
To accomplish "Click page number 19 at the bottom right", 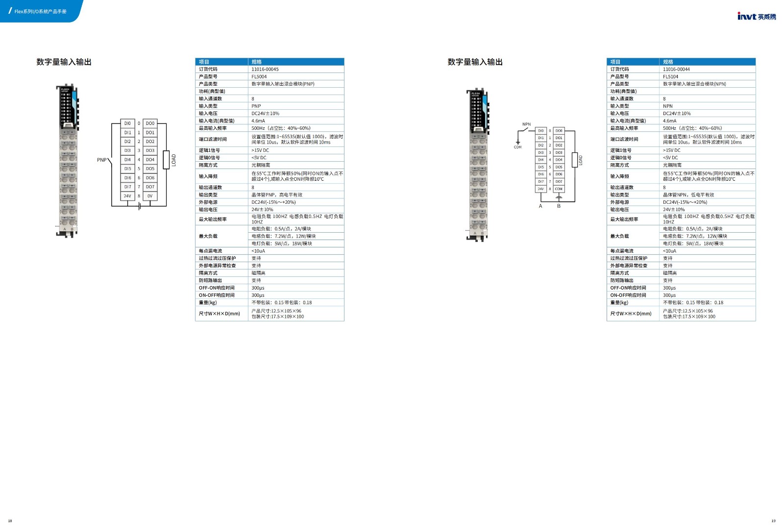I will click(x=773, y=521).
